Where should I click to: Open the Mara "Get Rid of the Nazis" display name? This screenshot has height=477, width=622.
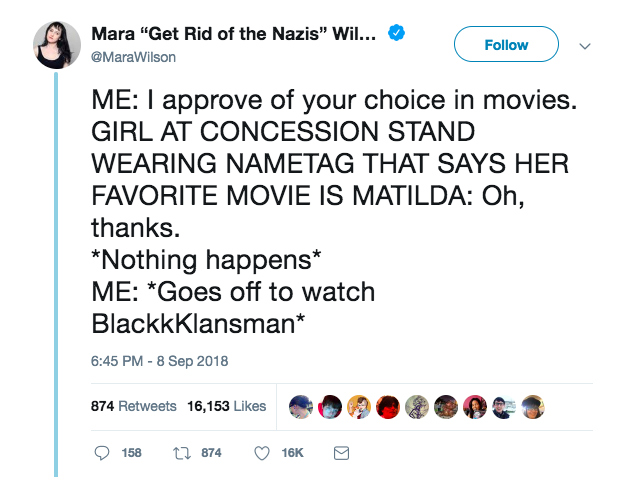[x=234, y=34]
